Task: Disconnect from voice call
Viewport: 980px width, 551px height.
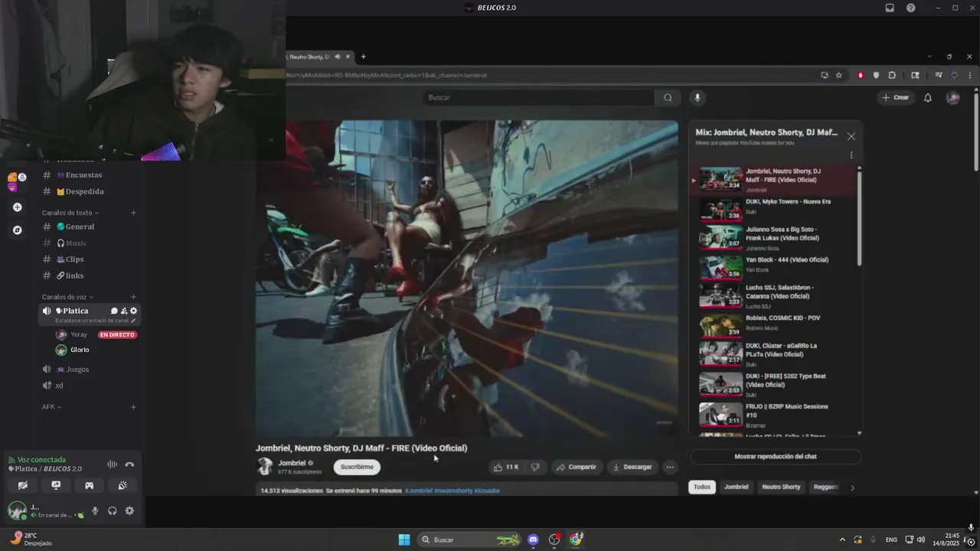Action: (129, 465)
